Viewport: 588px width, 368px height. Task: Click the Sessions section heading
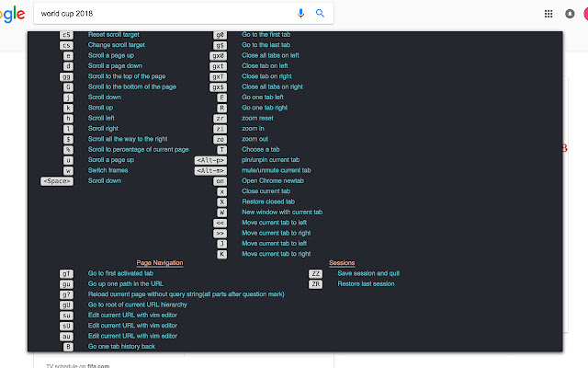point(342,263)
